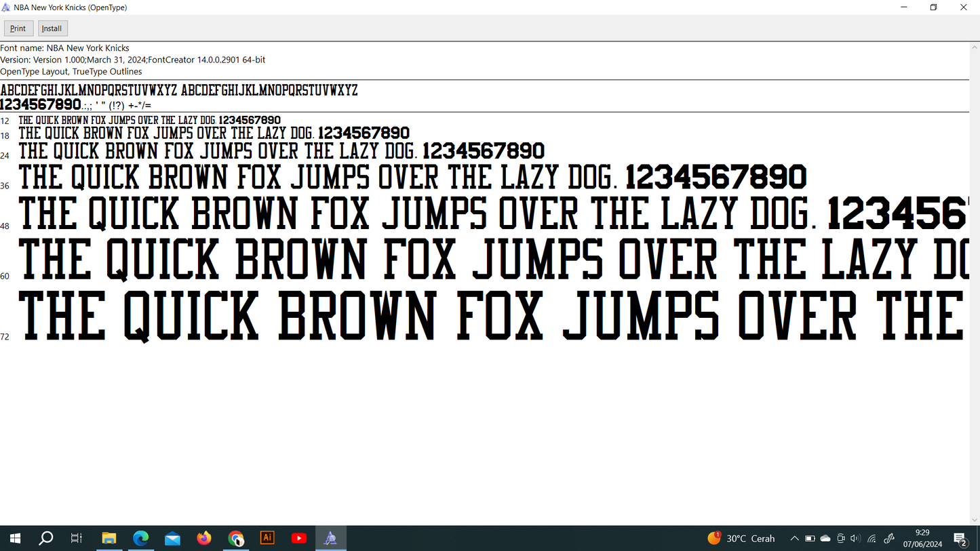Open Task View in the taskbar
This screenshot has width=980, height=551.
pyautogui.click(x=77, y=538)
